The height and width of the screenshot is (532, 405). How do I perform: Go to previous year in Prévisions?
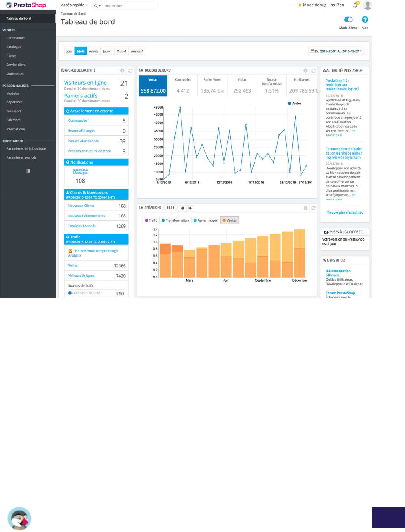click(182, 208)
